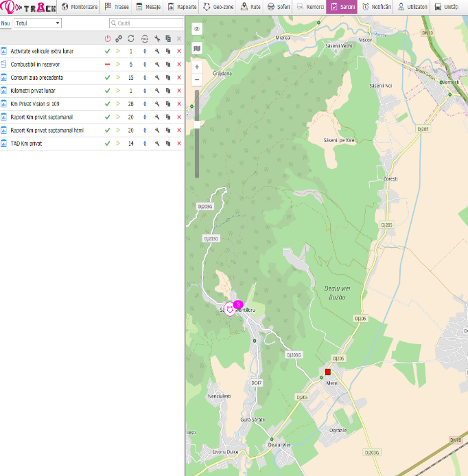468x476 pixels.
Task: Run the Km Privat Vision si 109 job
Action: coord(117,104)
